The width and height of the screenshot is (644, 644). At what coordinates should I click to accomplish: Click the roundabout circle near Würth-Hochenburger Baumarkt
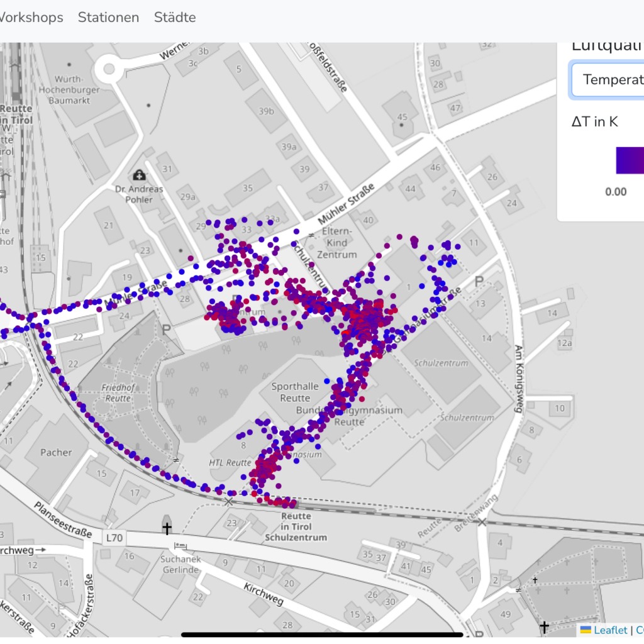pyautogui.click(x=109, y=68)
